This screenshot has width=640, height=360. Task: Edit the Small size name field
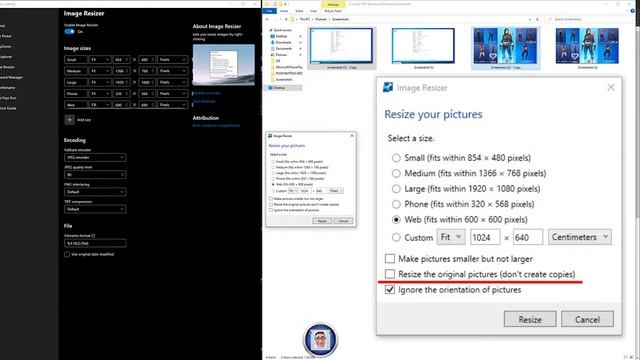pyautogui.click(x=76, y=60)
